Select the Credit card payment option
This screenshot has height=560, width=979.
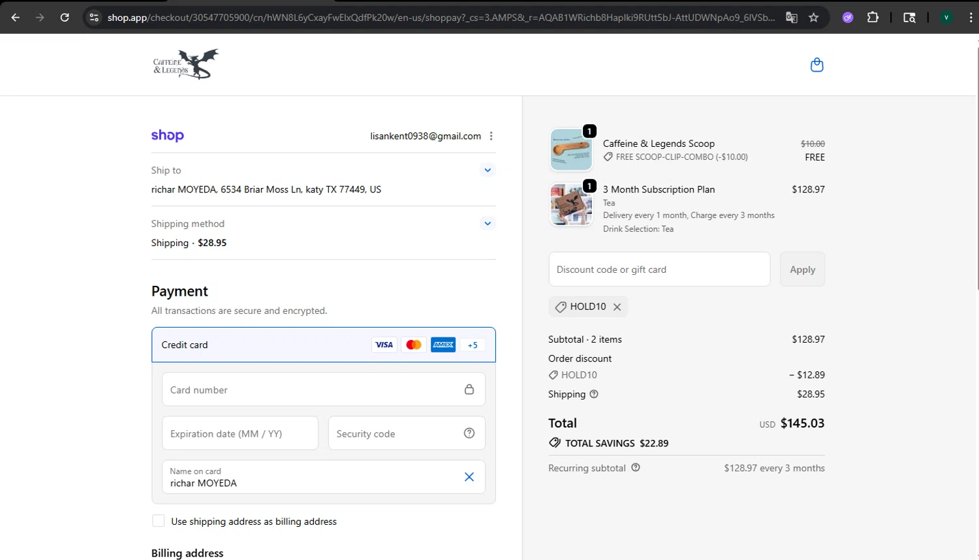coord(324,345)
